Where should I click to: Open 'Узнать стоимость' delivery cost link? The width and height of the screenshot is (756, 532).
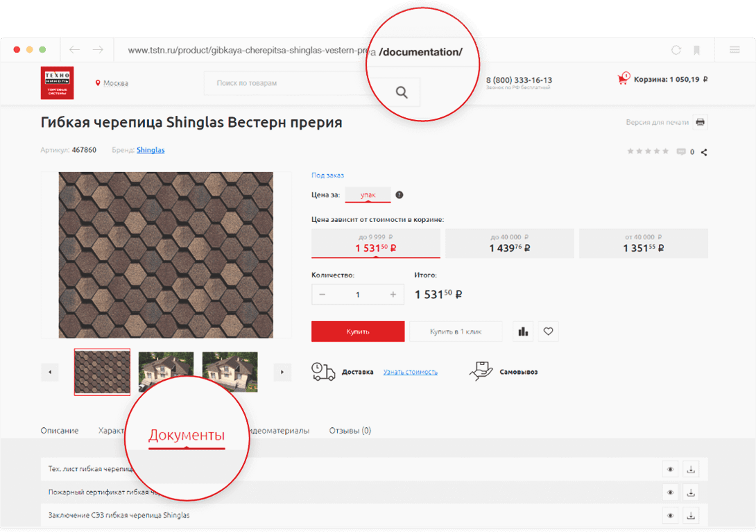pos(411,372)
